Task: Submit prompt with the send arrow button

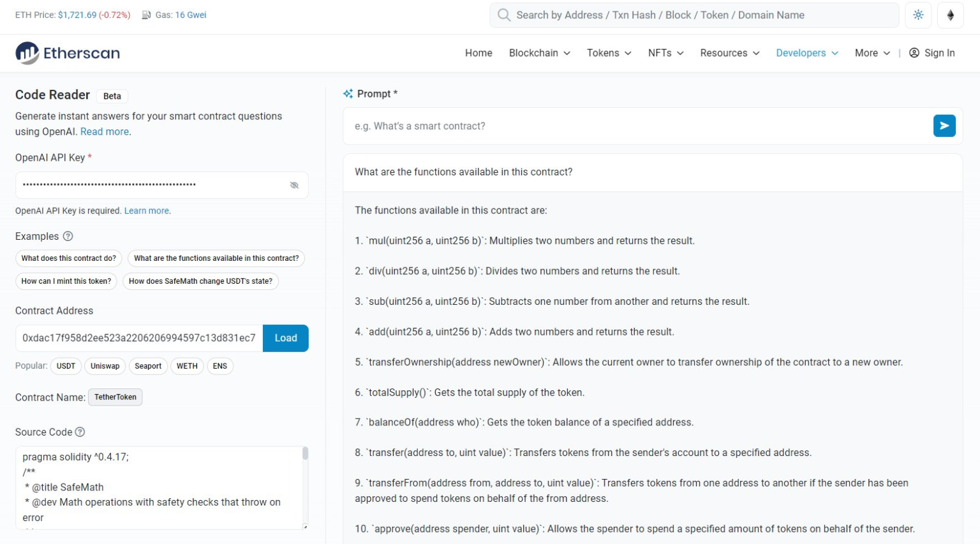Action: click(x=944, y=126)
